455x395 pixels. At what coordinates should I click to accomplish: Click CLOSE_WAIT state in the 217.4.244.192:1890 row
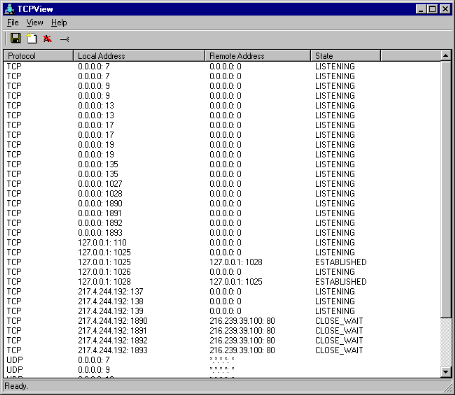[x=339, y=321]
